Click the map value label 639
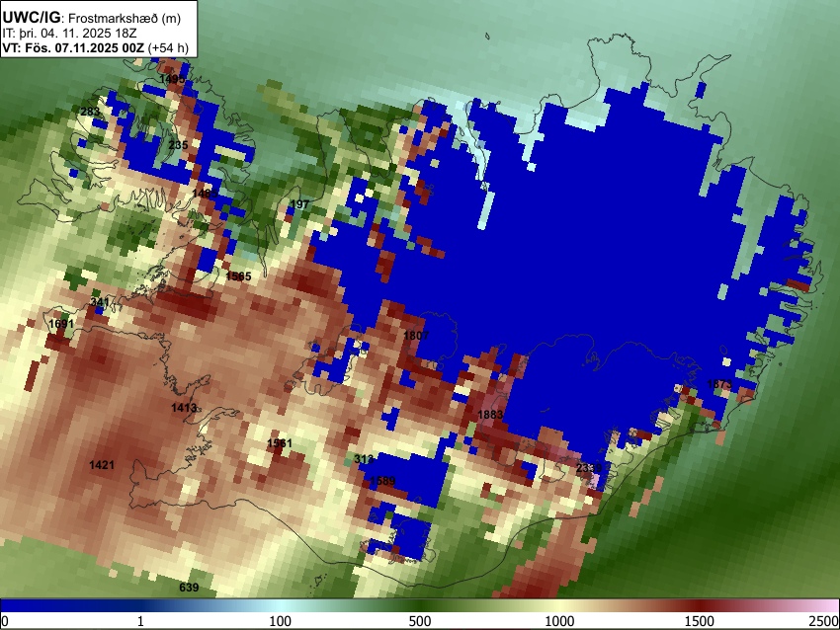The image size is (840, 630). 189,588
